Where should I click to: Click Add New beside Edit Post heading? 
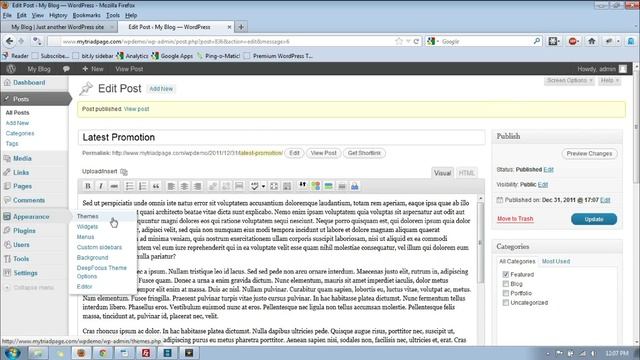point(161,89)
